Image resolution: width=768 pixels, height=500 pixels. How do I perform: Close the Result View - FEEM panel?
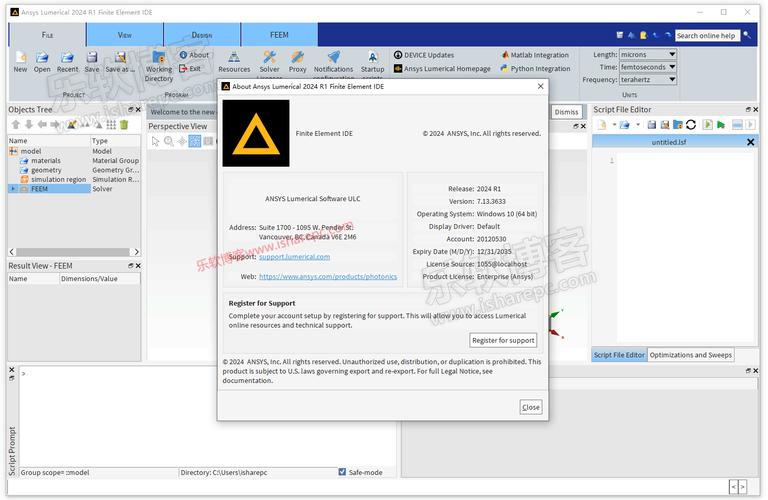point(138,265)
